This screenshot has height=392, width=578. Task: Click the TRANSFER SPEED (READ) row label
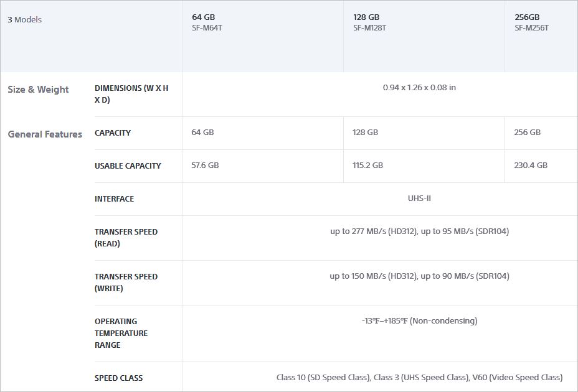126,238
